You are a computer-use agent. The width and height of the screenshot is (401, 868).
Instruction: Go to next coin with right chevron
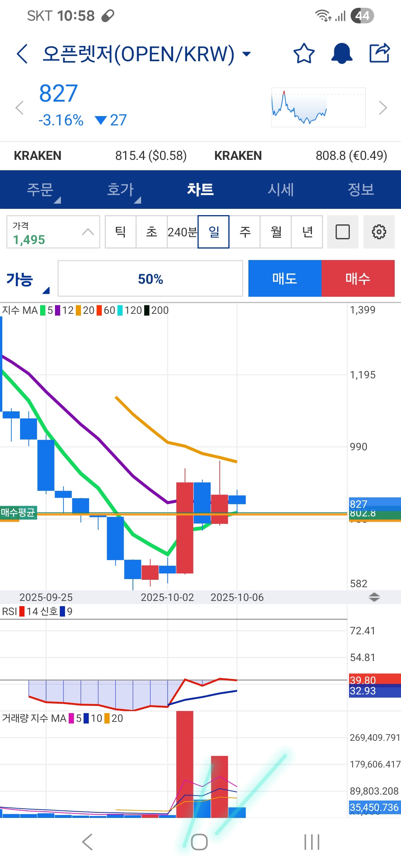pyautogui.click(x=383, y=108)
